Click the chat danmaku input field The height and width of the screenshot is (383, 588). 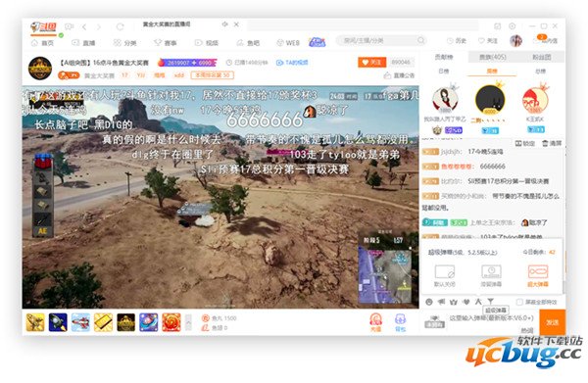coord(492,318)
